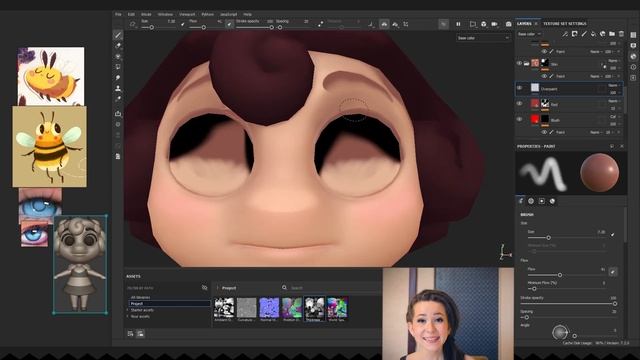Image resolution: width=640 pixels, height=360 pixels.
Task: Open the File menu
Action: (x=118, y=14)
